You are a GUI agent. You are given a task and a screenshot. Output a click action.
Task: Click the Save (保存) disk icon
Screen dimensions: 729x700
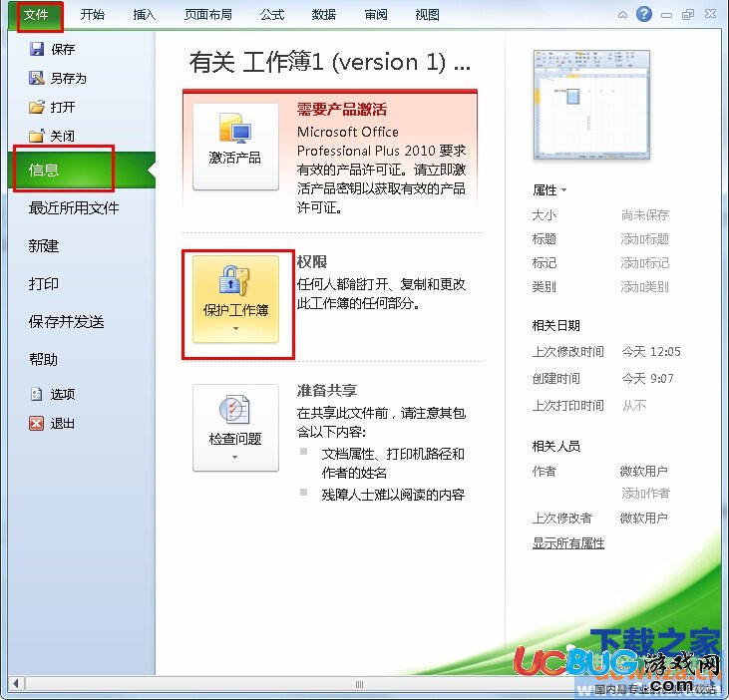[x=36, y=49]
